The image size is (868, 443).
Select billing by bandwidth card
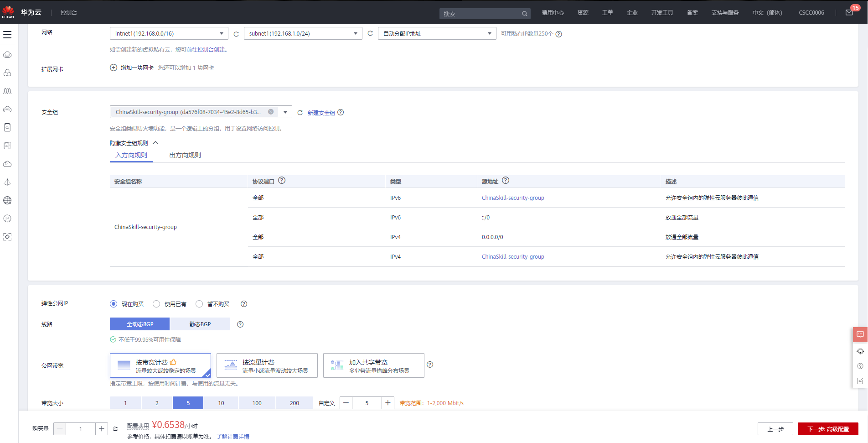(x=160, y=365)
